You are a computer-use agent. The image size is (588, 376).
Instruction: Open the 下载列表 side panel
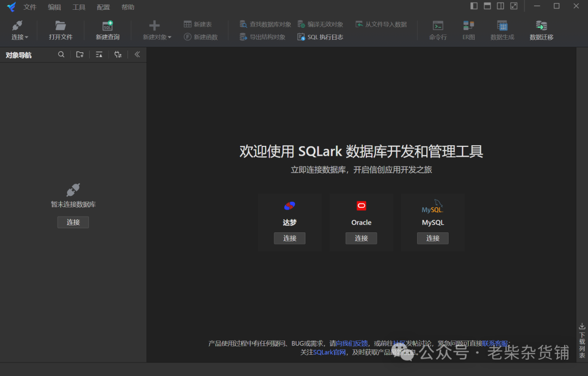point(582,341)
